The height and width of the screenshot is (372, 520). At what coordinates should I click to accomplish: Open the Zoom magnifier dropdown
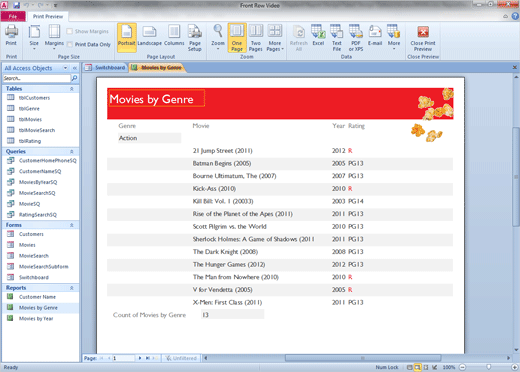218,37
